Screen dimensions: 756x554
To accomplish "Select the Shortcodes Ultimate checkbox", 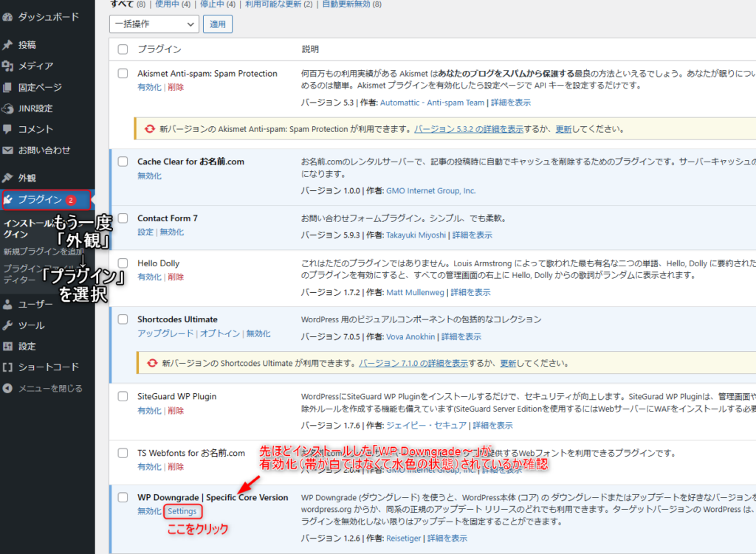I will 123,319.
